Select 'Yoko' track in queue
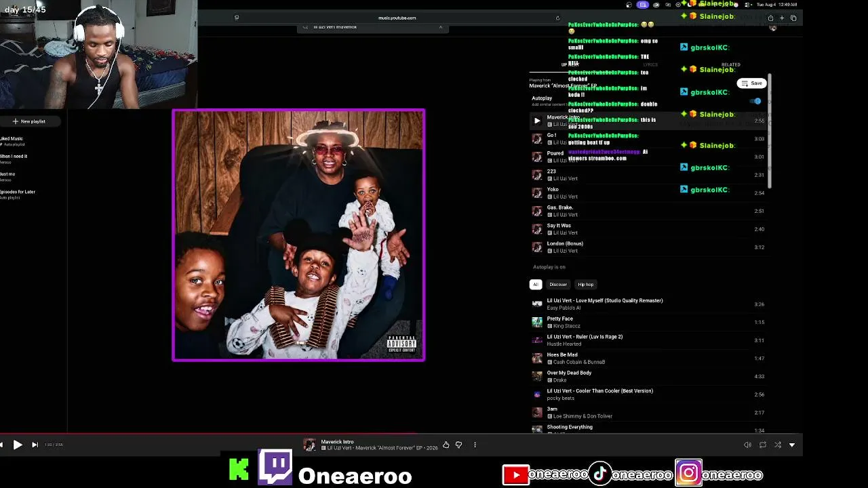Viewport: 868px width, 488px height. (x=648, y=193)
